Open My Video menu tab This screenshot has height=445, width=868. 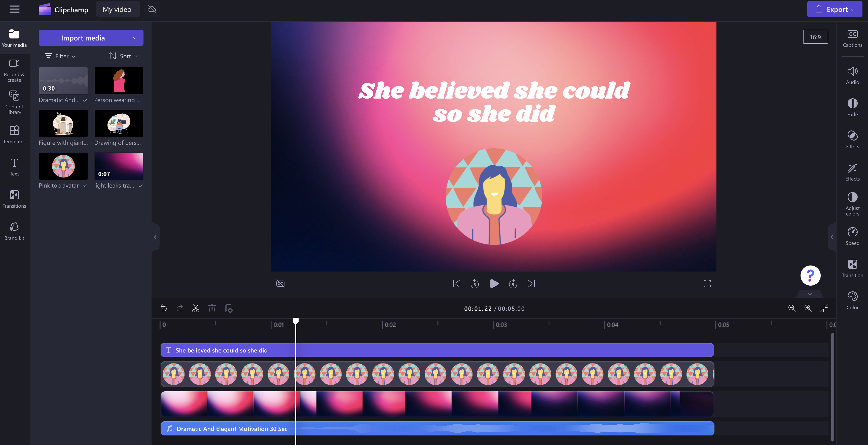pos(117,9)
